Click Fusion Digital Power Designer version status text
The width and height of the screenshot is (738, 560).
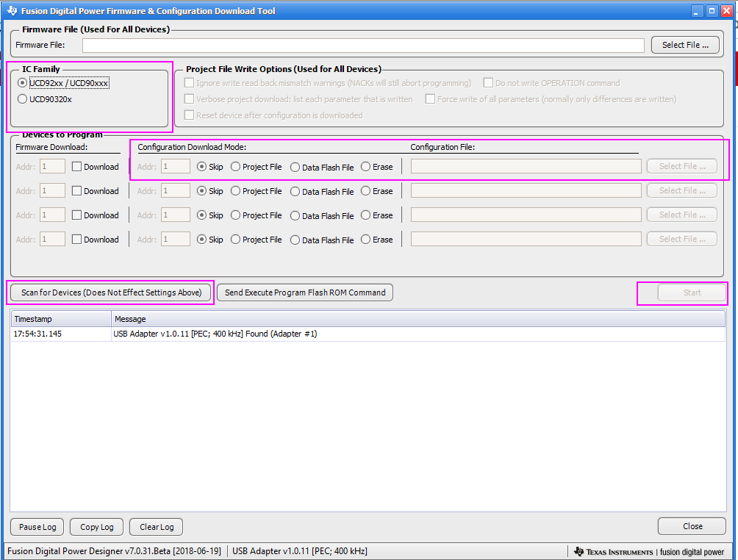coord(115,551)
